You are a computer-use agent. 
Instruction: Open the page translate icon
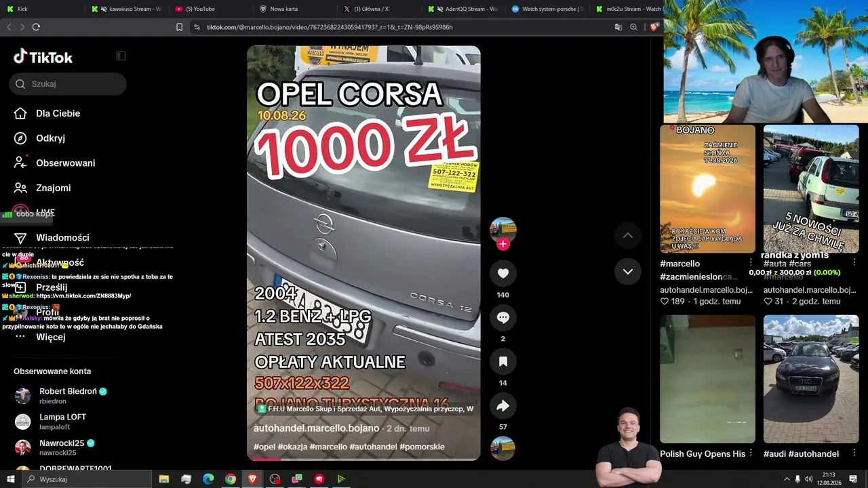point(618,27)
